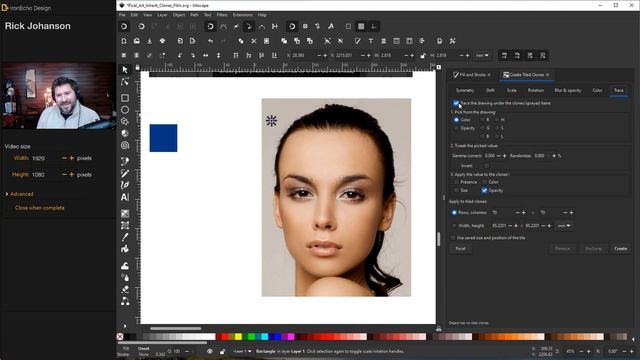Select the Connector tool

(x=125, y=302)
